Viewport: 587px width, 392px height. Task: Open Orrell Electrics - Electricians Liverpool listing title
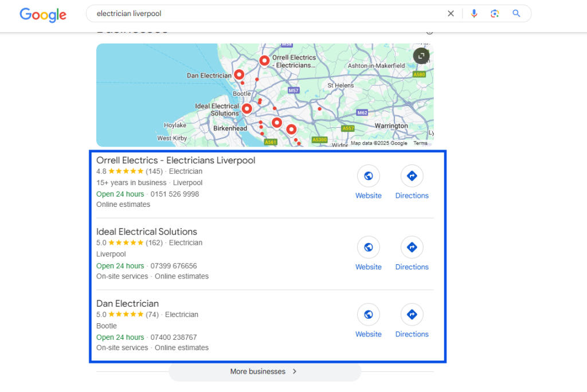[175, 160]
